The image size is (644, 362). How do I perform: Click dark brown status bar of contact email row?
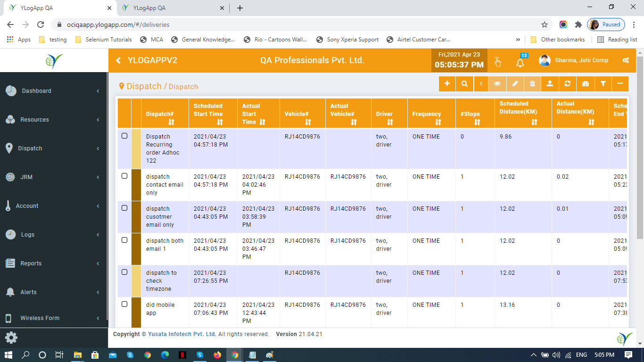[136, 185]
